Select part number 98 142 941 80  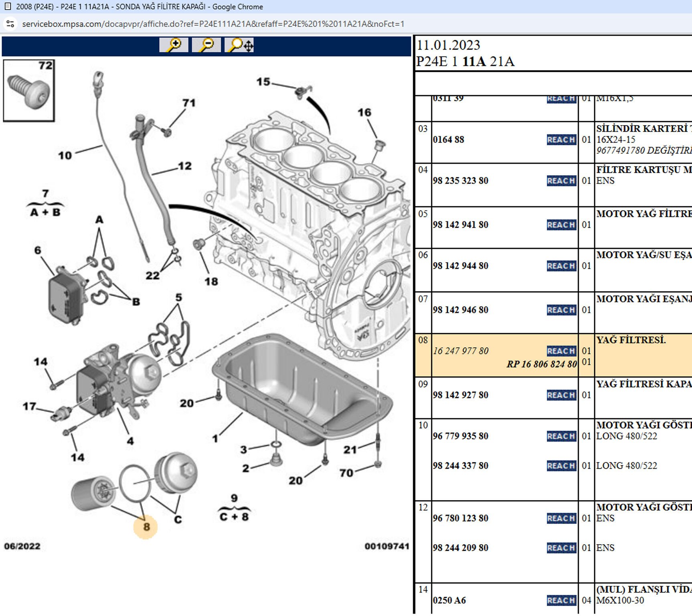460,225
